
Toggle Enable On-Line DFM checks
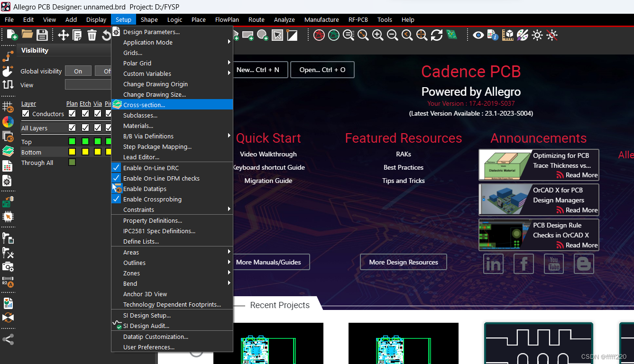tap(172, 178)
